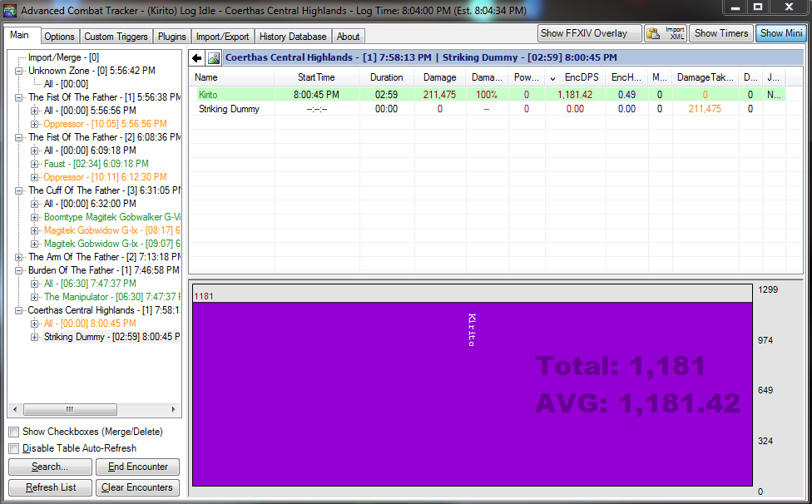Click the tree scrollbar left arrow
This screenshot has width=812, height=504.
pos(15,409)
